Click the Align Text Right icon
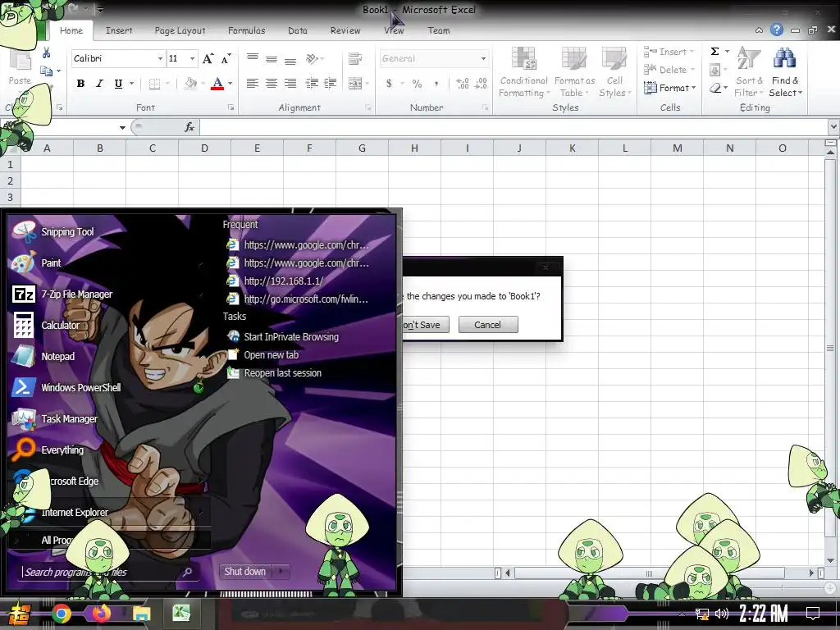Viewport: 840px width, 630px height. (290, 83)
